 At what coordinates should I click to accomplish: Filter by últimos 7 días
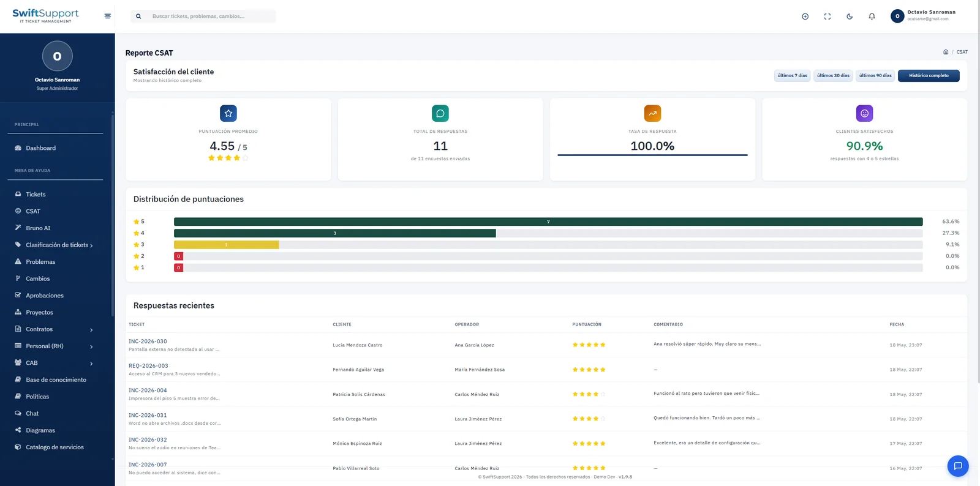point(792,76)
